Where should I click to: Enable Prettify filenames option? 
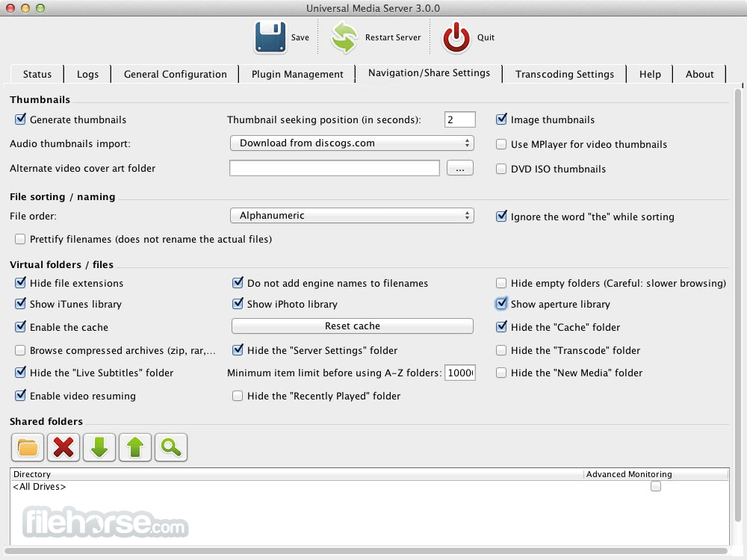(x=20, y=239)
